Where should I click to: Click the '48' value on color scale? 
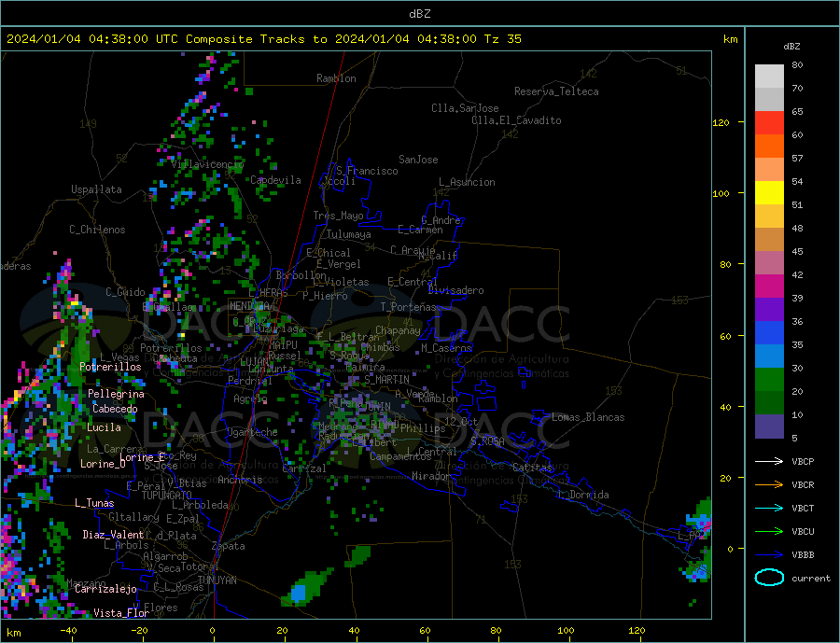click(x=797, y=229)
